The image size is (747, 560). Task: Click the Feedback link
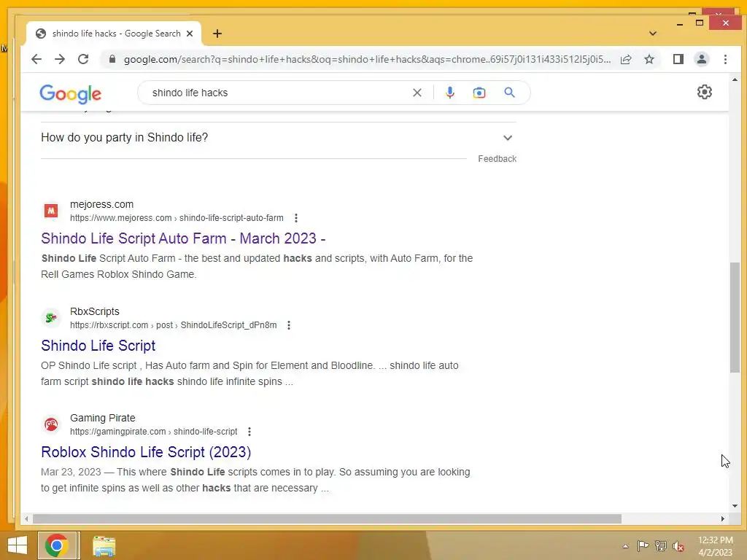497,158
